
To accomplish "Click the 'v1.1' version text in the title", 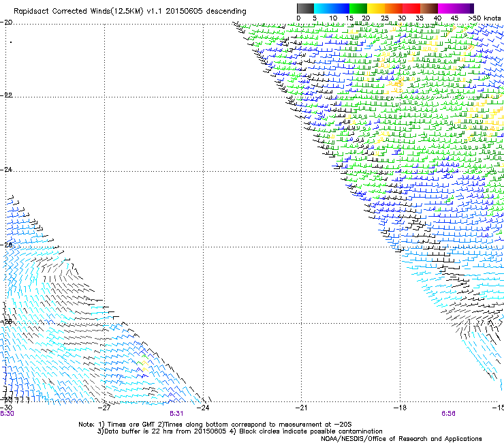I will 155,12.
